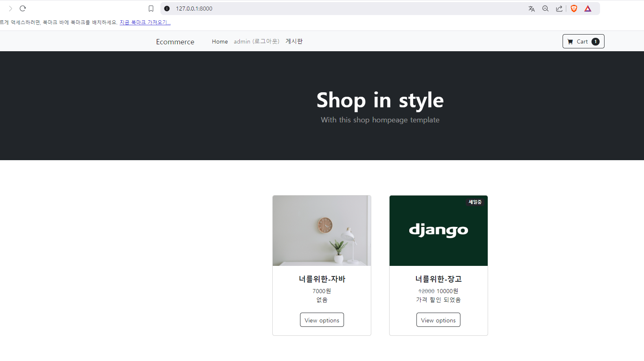Go to Home in the navbar
The width and height of the screenshot is (644, 361).
pos(220,41)
